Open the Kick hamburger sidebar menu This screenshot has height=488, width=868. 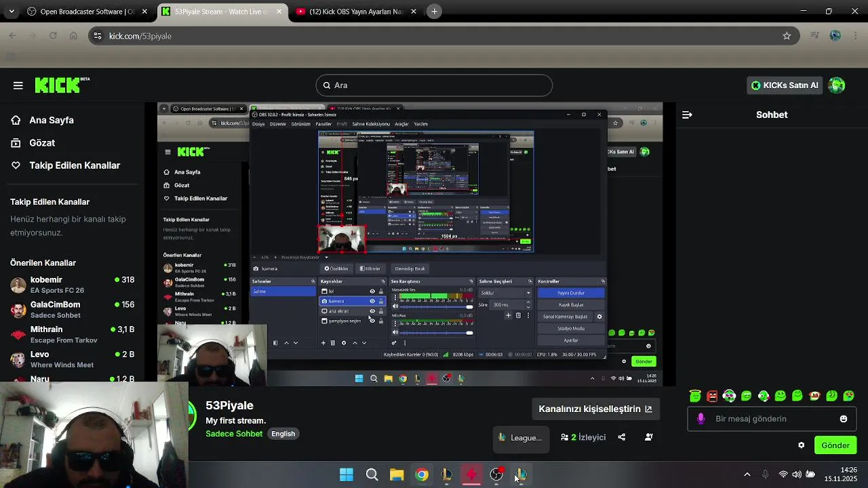tap(18, 85)
